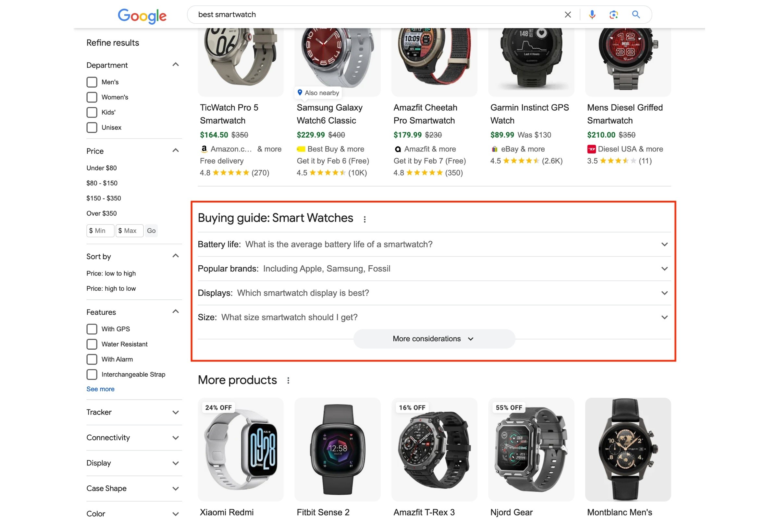Expand the Battery life buying guide question
779x532 pixels.
434,244
